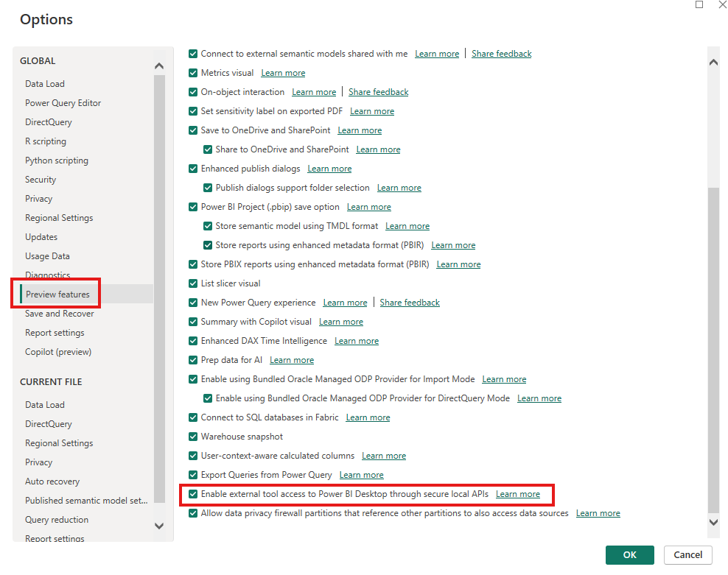Open Share feedback for New Power Query experience
Viewport: 728px width, 575px height.
[410, 303]
